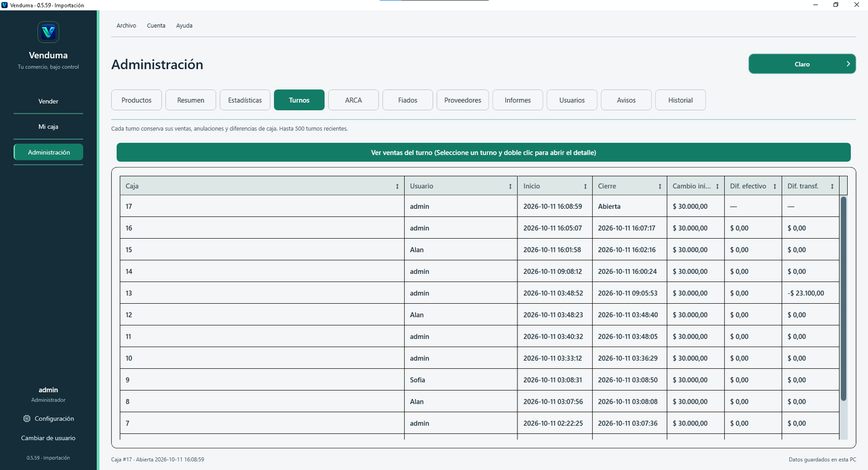Show the Proveedores tab
This screenshot has height=470, width=868.
(x=462, y=100)
